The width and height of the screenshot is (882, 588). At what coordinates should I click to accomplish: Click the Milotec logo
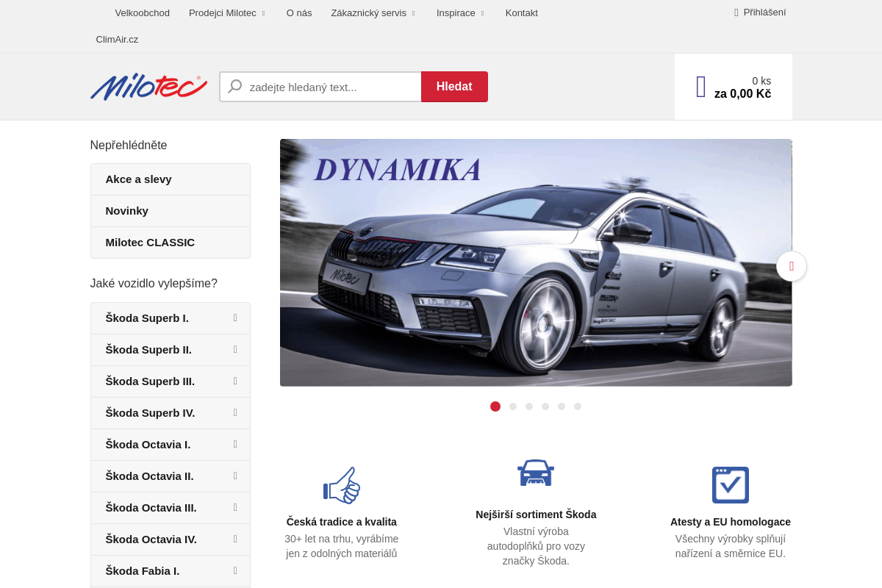pos(148,86)
